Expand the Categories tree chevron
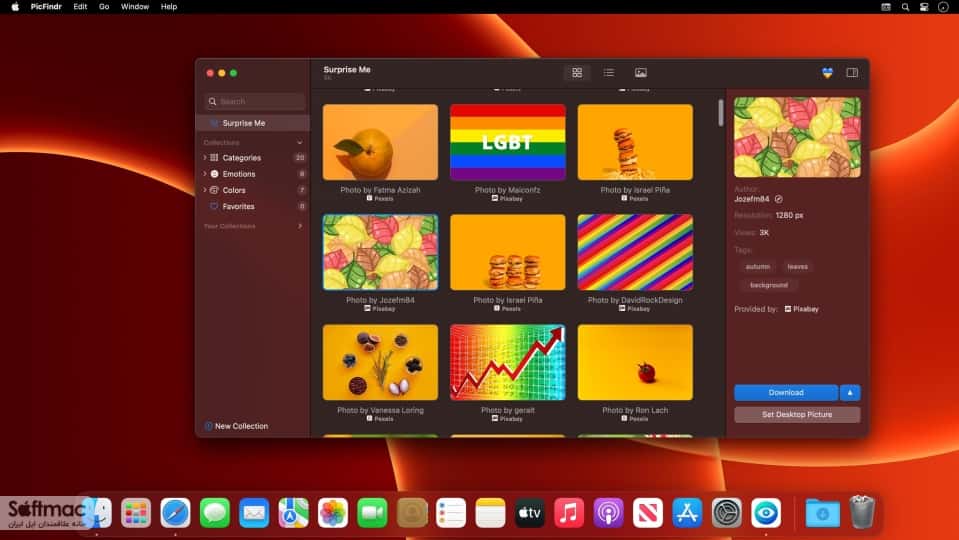The width and height of the screenshot is (959, 540). pos(205,158)
